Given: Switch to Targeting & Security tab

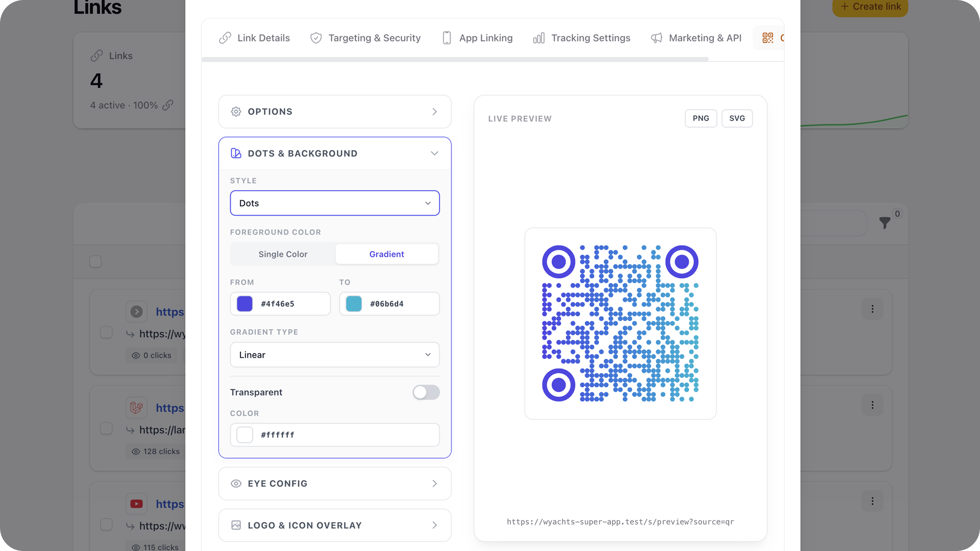Looking at the screenshot, I should tap(365, 38).
